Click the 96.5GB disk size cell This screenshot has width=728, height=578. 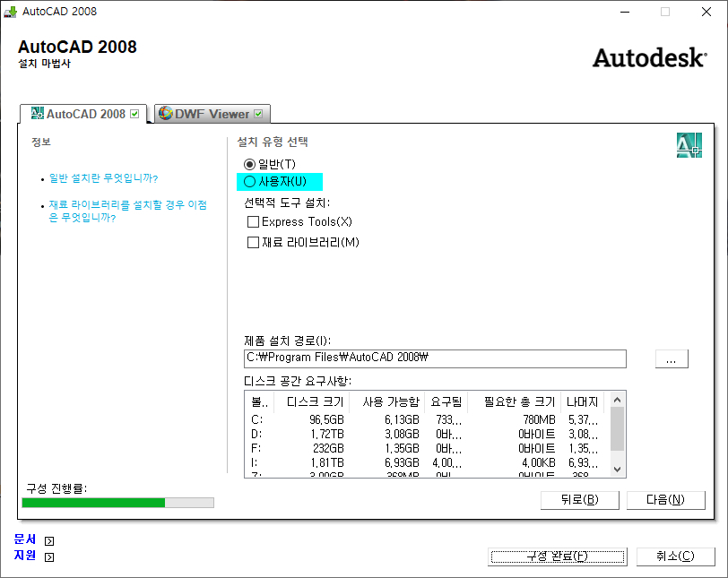tap(327, 419)
